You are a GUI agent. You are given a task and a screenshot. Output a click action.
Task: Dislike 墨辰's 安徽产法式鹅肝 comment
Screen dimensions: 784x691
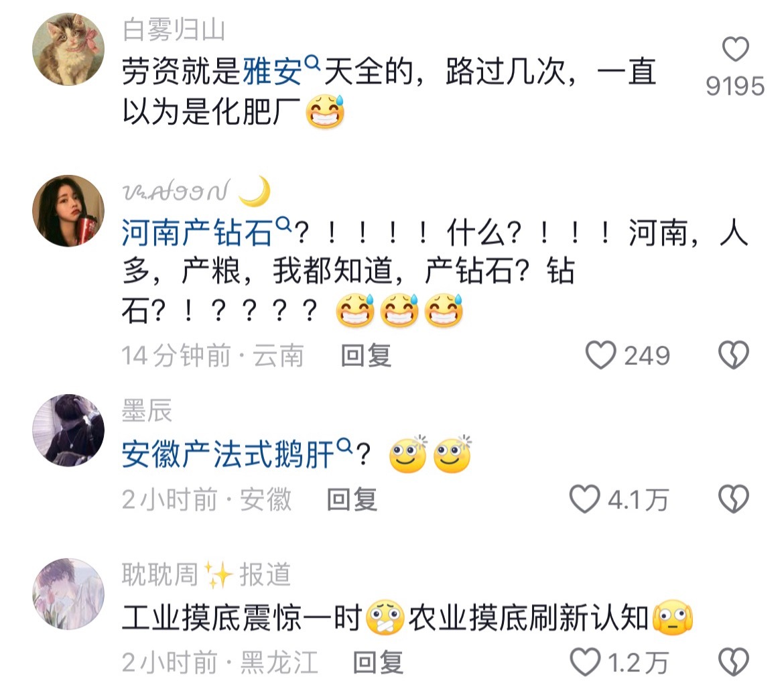click(x=734, y=499)
